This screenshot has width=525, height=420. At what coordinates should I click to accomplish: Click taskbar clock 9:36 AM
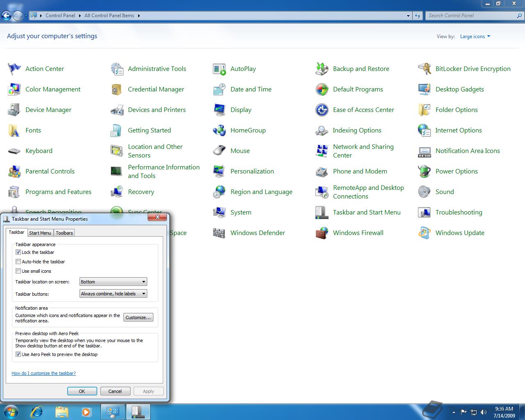coord(504,412)
